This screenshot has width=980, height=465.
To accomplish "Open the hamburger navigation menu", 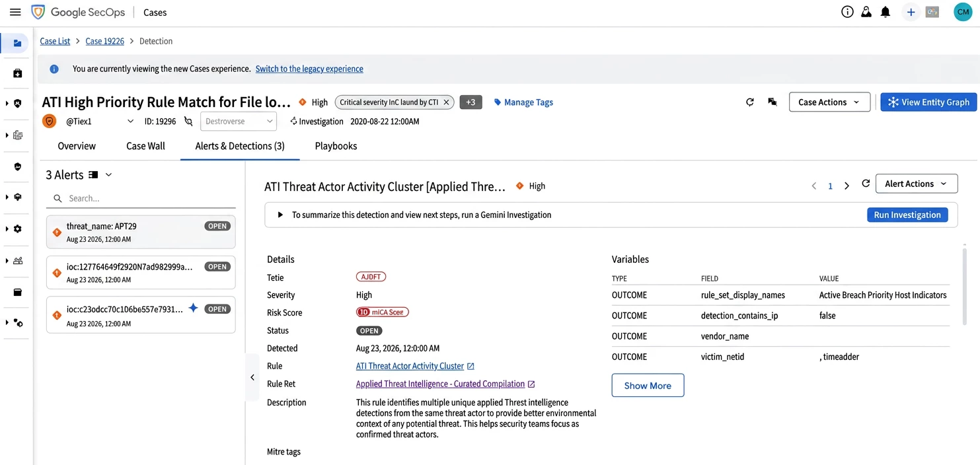I will point(15,12).
